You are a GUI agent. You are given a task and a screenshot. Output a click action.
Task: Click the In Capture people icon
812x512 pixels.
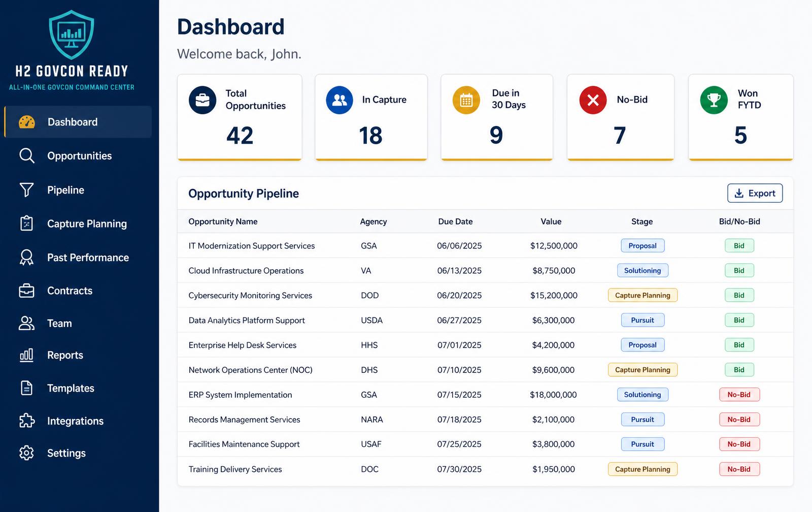pos(340,100)
